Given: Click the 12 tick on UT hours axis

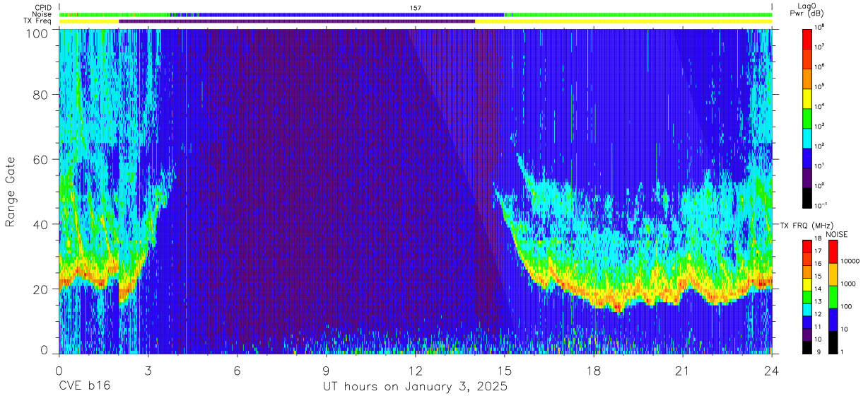Looking at the screenshot, I should point(415,371).
